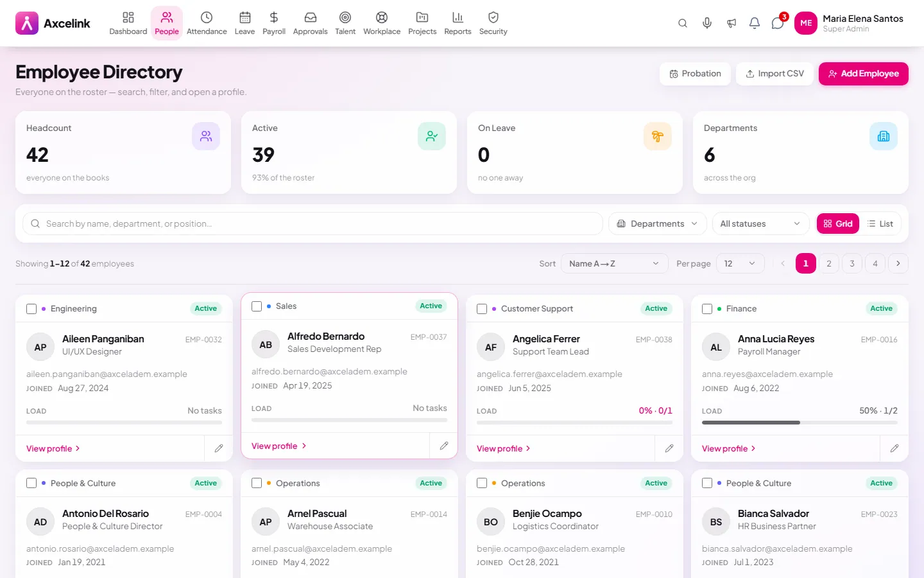Click Antonio Del Rosario's AD avatar

click(x=40, y=522)
